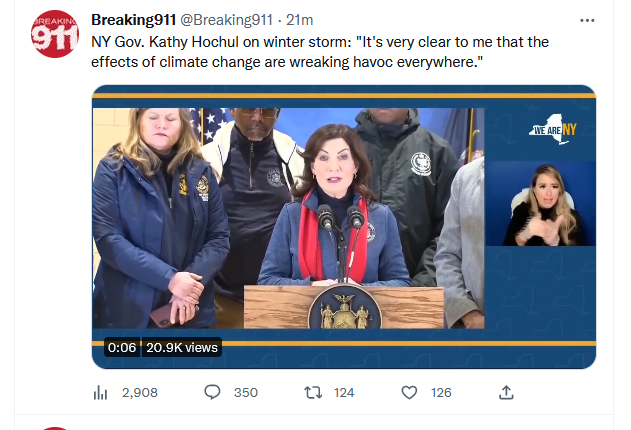Click the 0:06 video duration label
This screenshot has width=631, height=430.
pyautogui.click(x=122, y=347)
